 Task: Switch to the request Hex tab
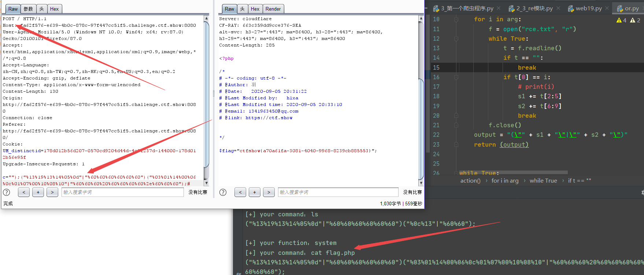pyautogui.click(x=54, y=9)
